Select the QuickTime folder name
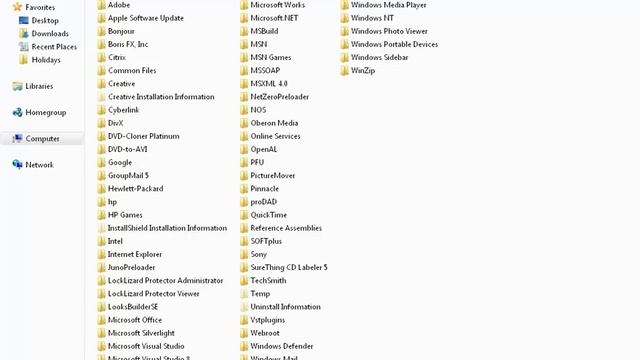640x360 pixels. click(269, 215)
